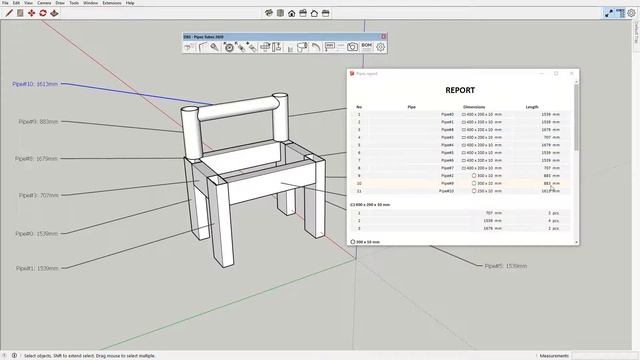Click the pipe picker icon in Pipes toolbar
This screenshot has width=640, height=360.
coord(215,47)
